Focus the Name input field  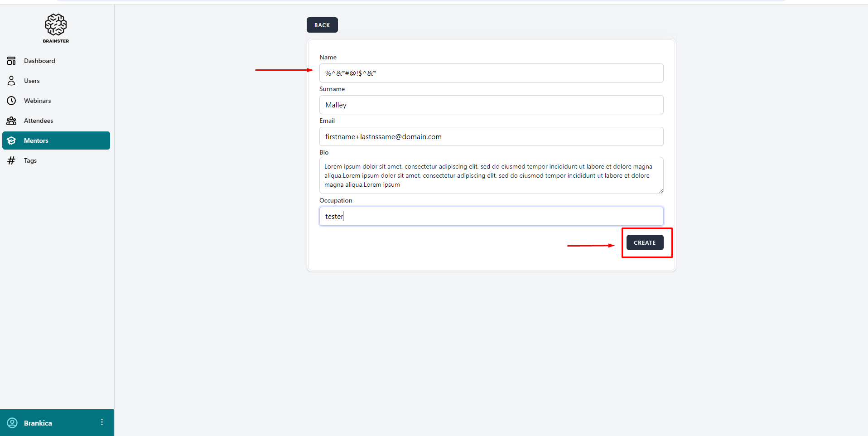coord(491,73)
